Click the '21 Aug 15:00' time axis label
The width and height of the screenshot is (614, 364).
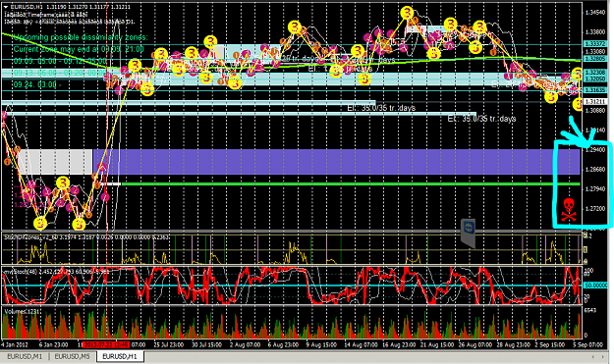point(436,344)
